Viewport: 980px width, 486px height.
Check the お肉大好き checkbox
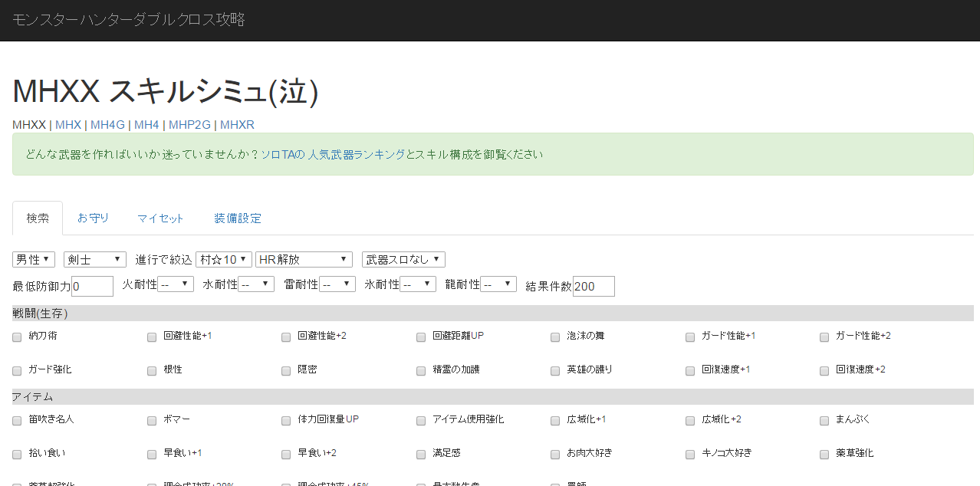555,455
